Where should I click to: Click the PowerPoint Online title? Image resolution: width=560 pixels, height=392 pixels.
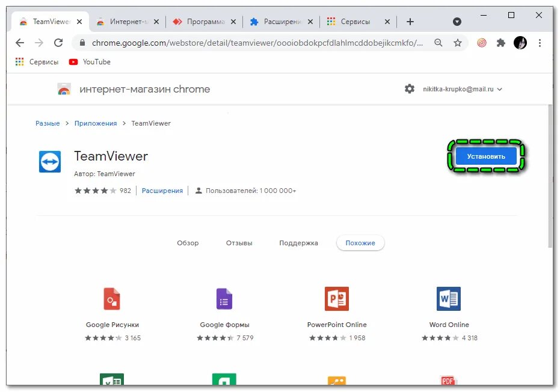point(337,325)
